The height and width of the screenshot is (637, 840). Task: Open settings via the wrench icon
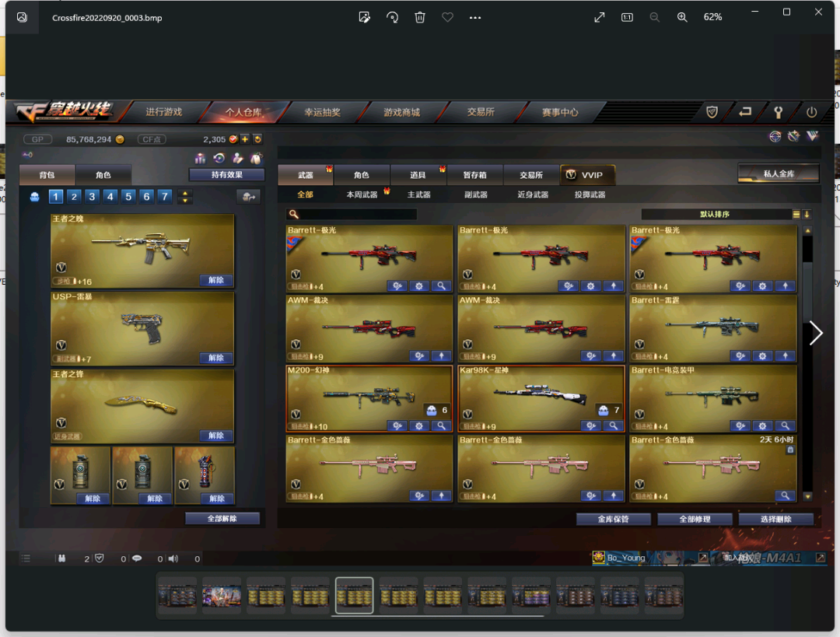click(779, 112)
